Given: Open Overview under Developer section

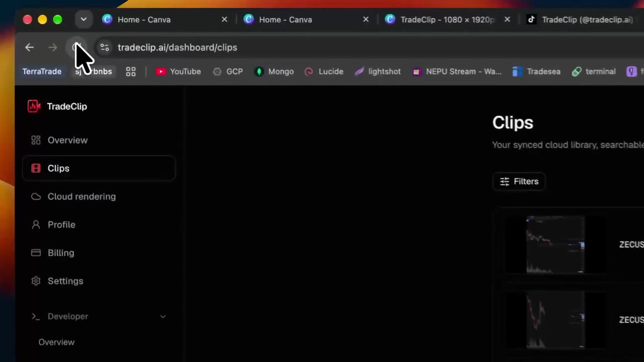Looking at the screenshot, I should [x=56, y=342].
